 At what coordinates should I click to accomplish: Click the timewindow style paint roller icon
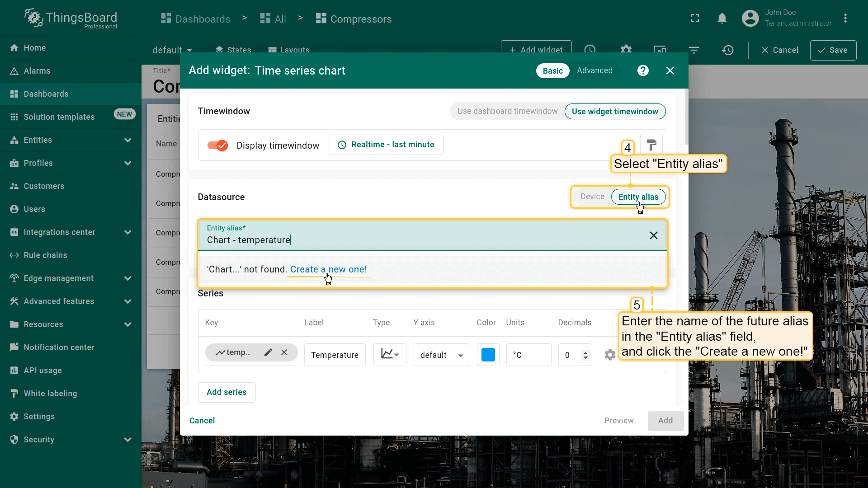[x=651, y=145]
